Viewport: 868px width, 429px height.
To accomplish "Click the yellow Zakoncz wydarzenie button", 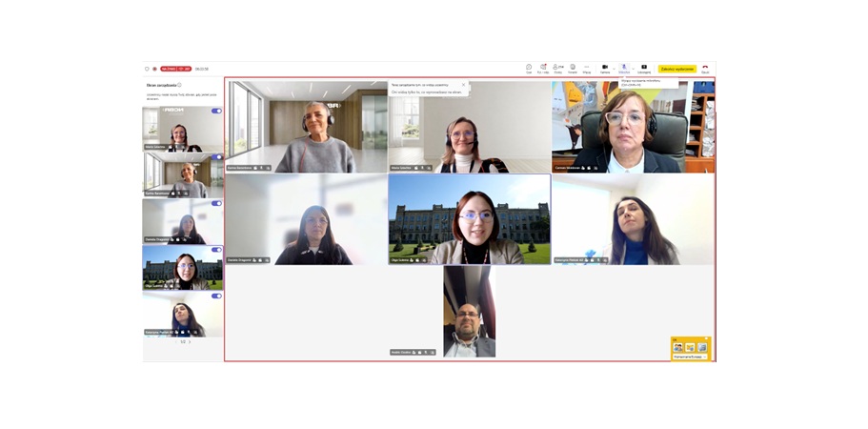I will click(677, 69).
